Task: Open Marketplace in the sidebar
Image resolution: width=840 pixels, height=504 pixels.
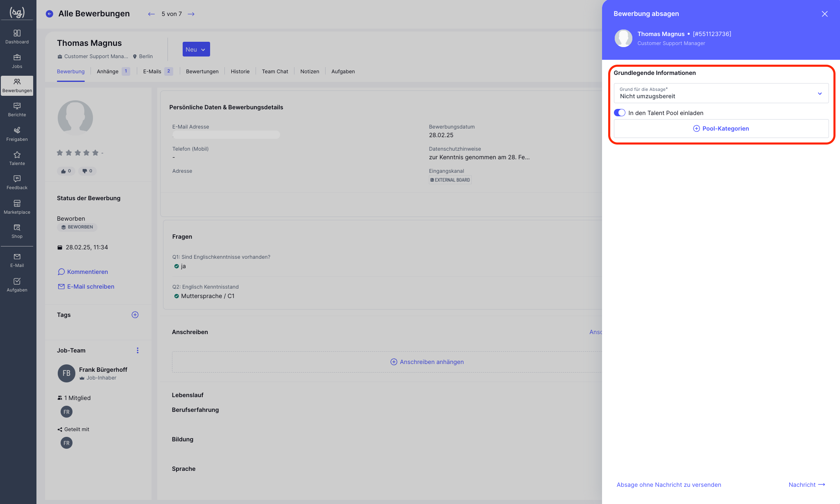Action: [x=17, y=207]
